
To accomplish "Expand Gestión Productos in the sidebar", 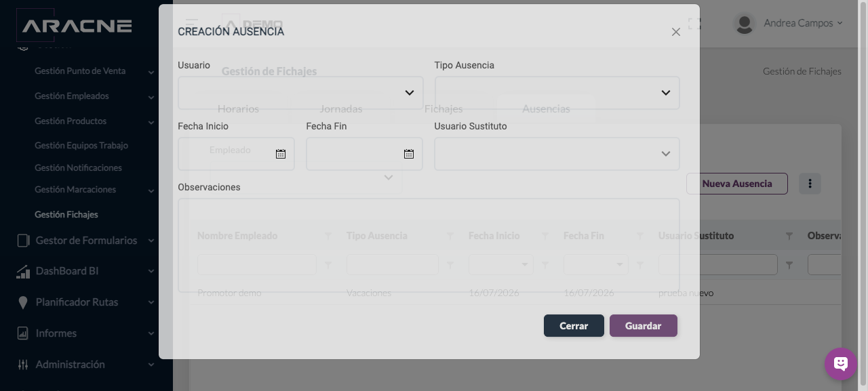I will coord(94,121).
